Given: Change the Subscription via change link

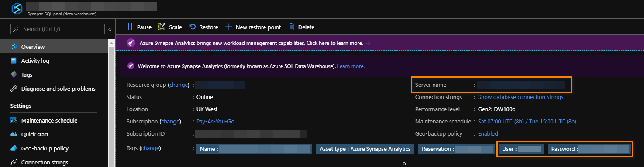Looking at the screenshot, I should click(171, 121).
